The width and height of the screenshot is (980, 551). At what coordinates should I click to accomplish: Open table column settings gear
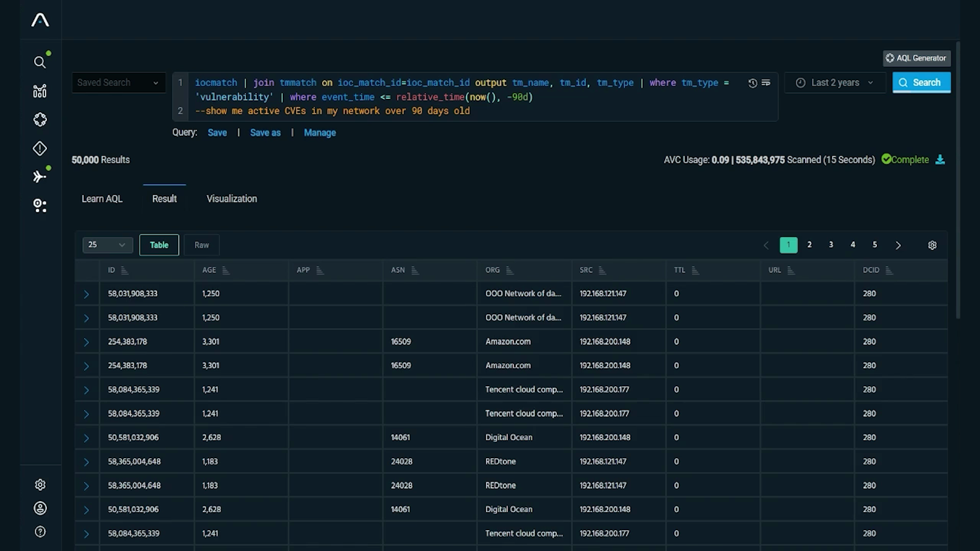click(932, 245)
